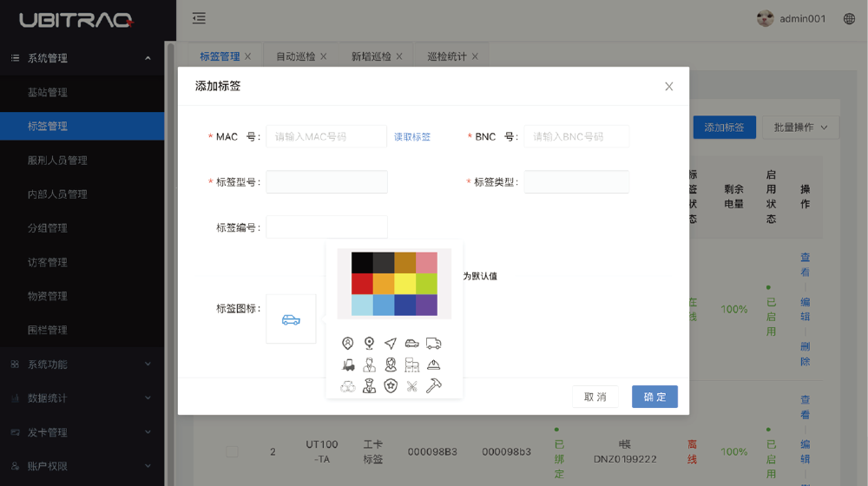Click the 读取标签 link
Viewport: 868px width, 486px height.
pyautogui.click(x=412, y=137)
